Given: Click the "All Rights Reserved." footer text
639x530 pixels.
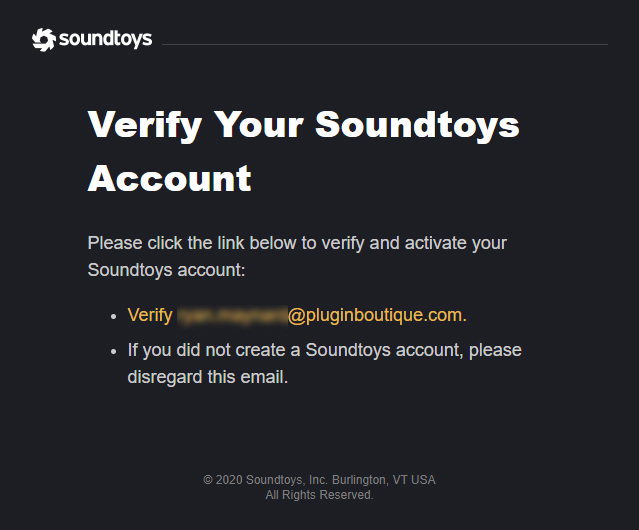Looking at the screenshot, I should click(319, 495).
